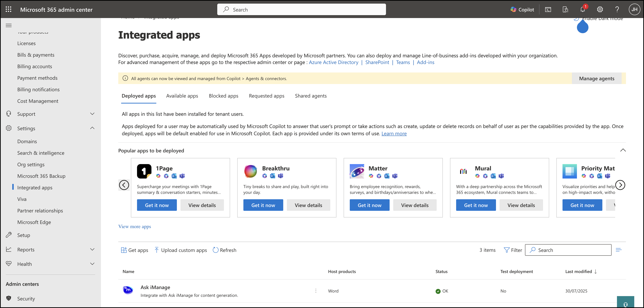Click the Filter funnel icon
Viewport: 644px width, 308px height.
tap(506, 250)
